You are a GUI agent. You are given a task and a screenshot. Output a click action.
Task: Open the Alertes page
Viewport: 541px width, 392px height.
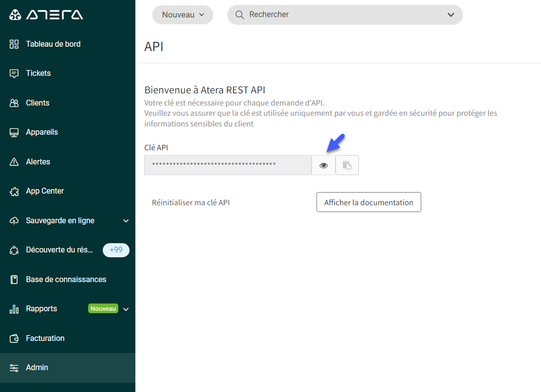68,162
